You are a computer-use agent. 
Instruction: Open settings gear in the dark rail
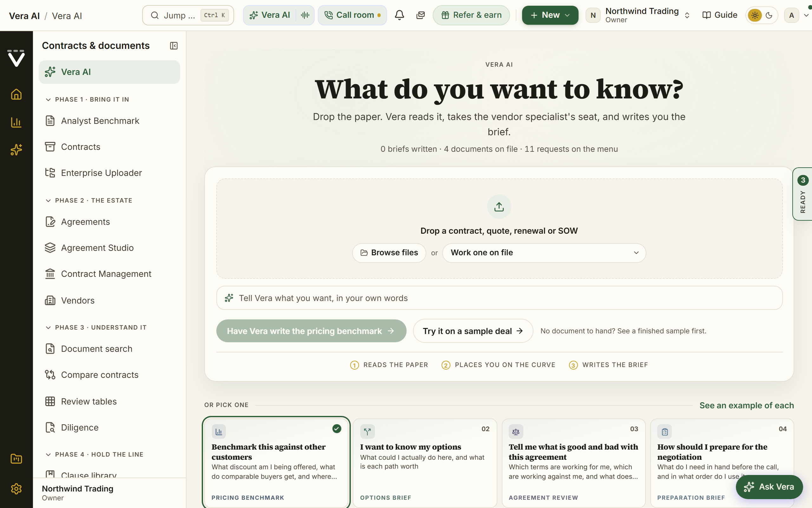16,489
